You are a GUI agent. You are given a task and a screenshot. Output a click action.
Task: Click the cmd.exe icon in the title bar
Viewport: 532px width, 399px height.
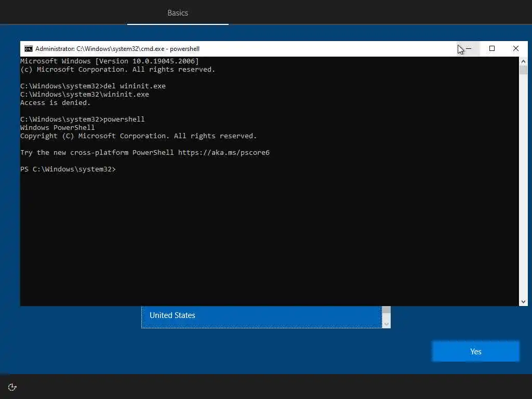[x=29, y=49]
